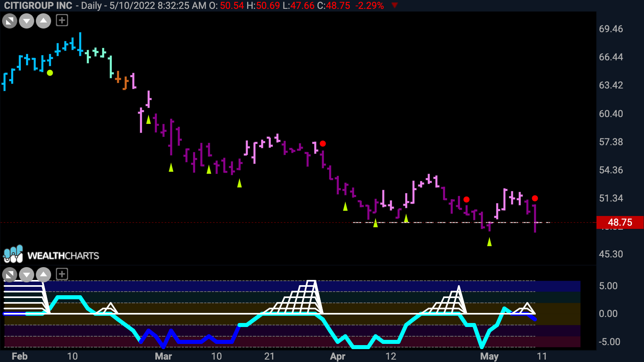The height and width of the screenshot is (362, 644).
Task: Click the yellow triangle below the early-May low
Action: pyautogui.click(x=489, y=242)
